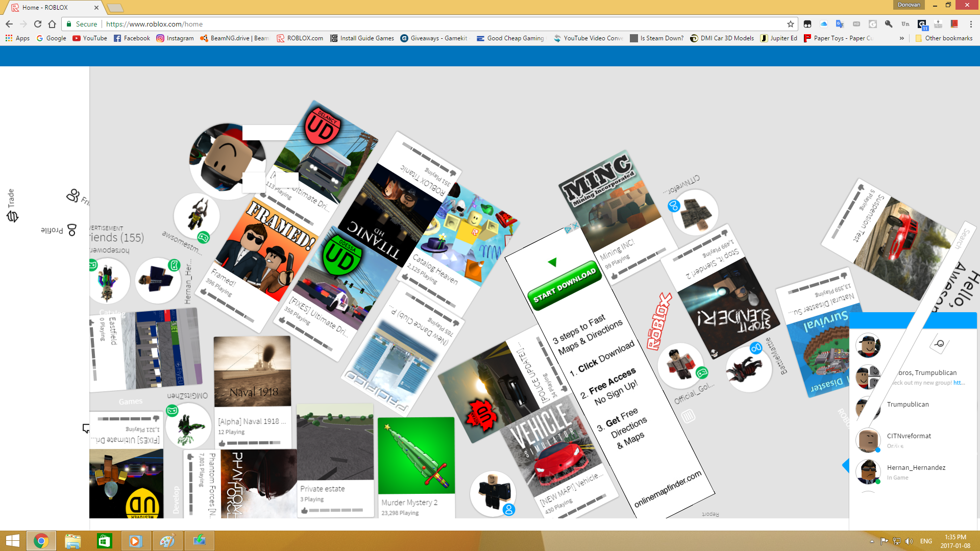The width and height of the screenshot is (980, 551).
Task: Bookmark this page with the star icon
Action: [791, 24]
